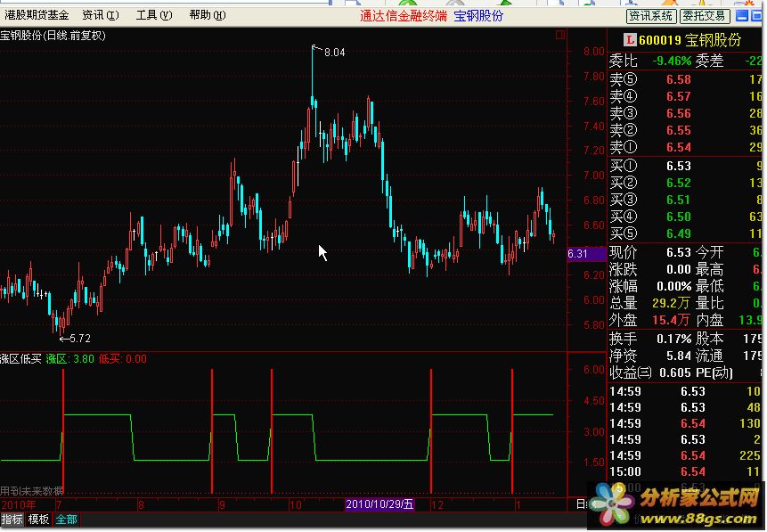
Task: Click the 资讯系统 button
Action: click(650, 16)
